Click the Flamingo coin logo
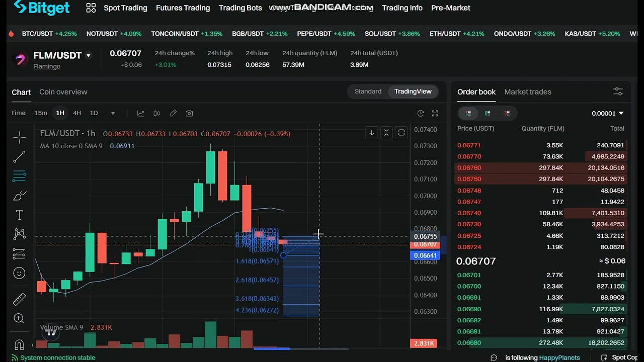Viewport: 644px width, 362px height. [20, 59]
